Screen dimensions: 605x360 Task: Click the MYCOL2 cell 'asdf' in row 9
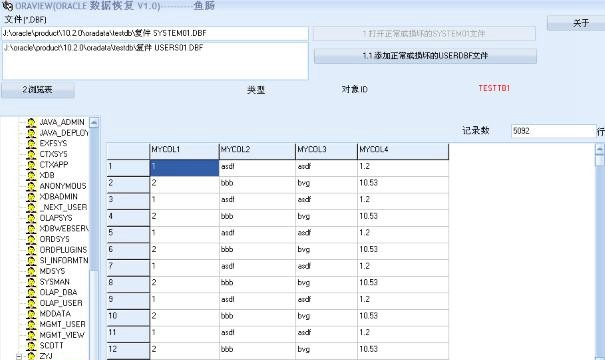point(257,301)
